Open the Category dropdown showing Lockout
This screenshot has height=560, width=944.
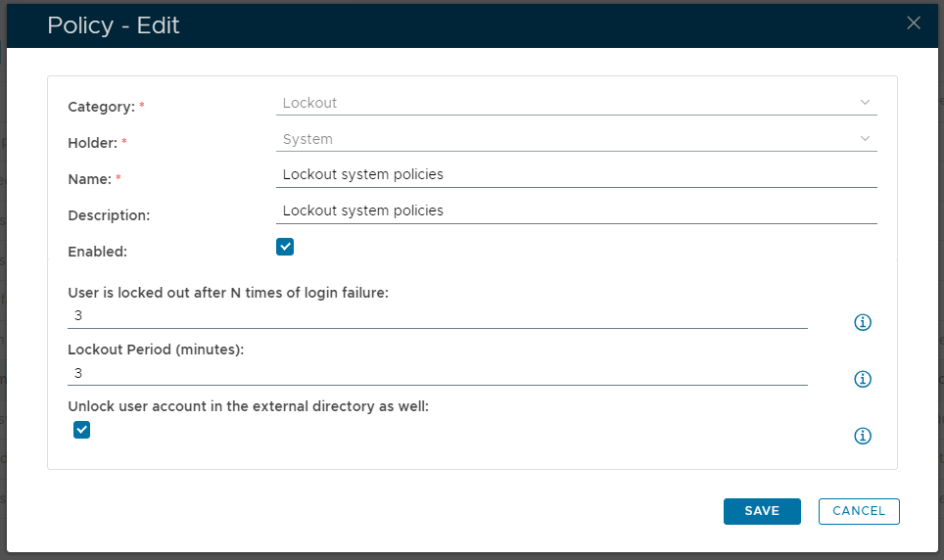point(568,103)
